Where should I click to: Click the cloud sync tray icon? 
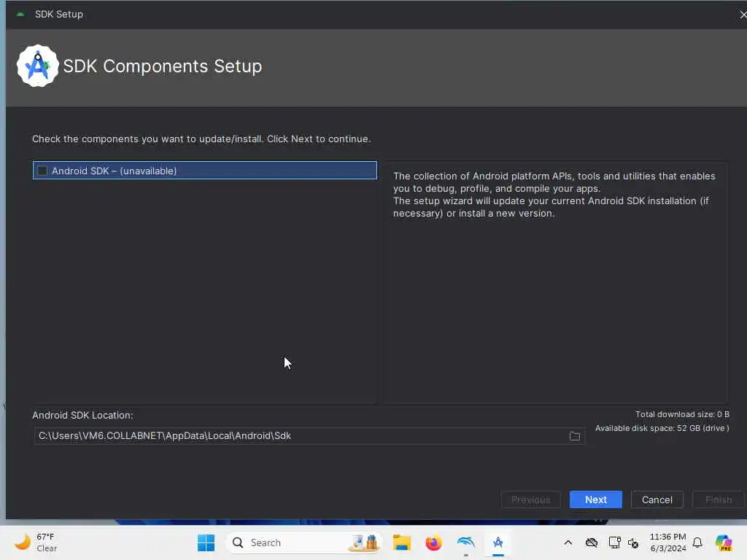[591, 542]
